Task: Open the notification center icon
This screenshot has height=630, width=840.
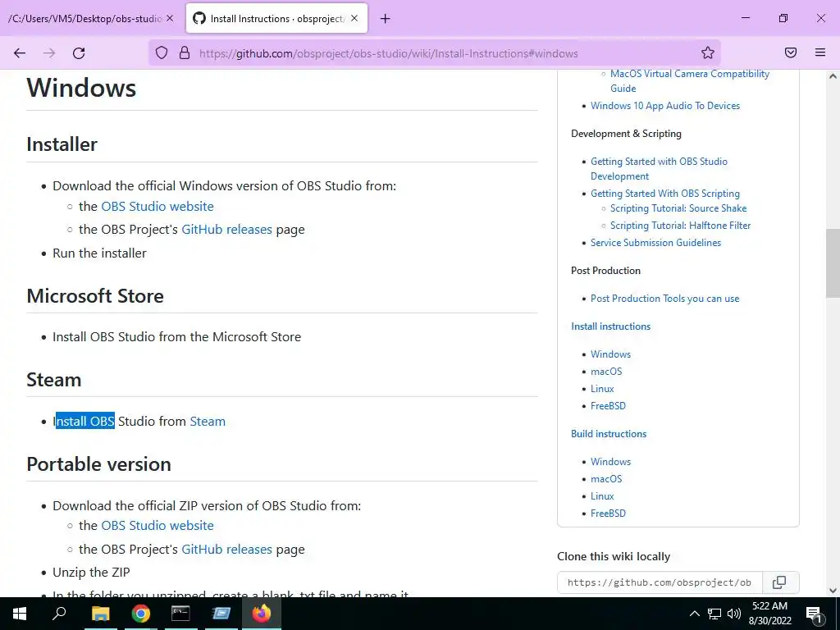Action: tap(815, 614)
